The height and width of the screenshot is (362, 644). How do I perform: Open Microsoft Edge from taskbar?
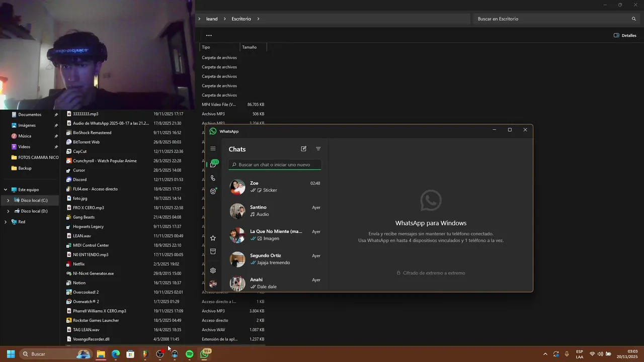point(116,354)
